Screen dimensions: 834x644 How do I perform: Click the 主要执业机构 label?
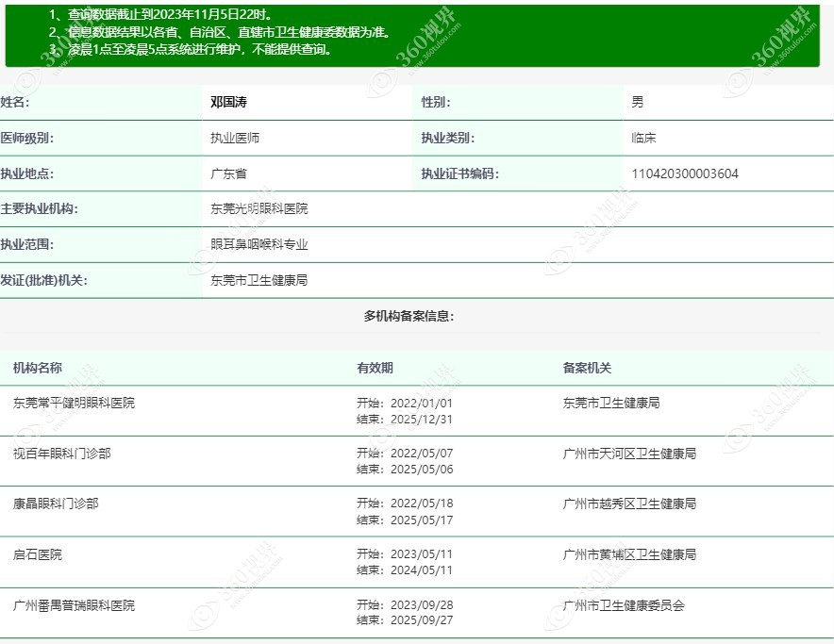point(40,208)
